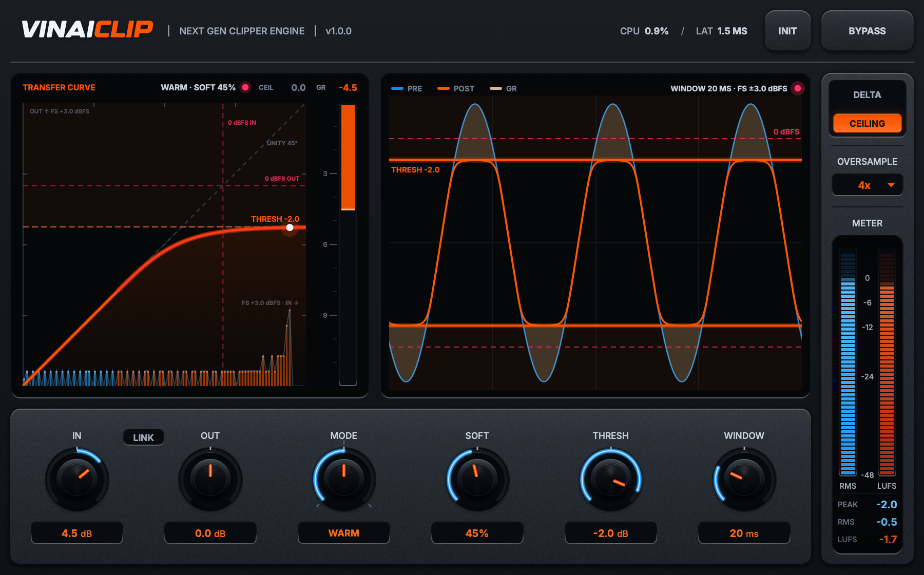Screen dimensions: 924x575
Task: Click the PEAK -2.0 readout
Action: (867, 505)
